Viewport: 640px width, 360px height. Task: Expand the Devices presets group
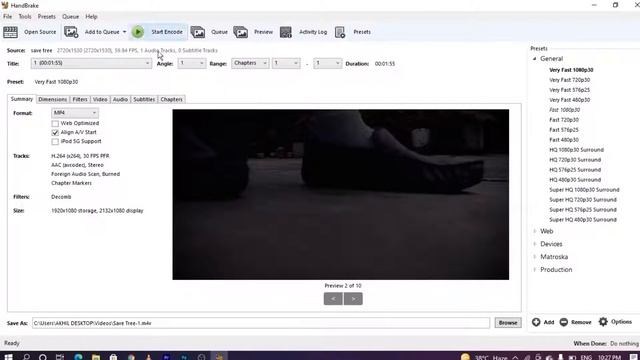point(535,244)
